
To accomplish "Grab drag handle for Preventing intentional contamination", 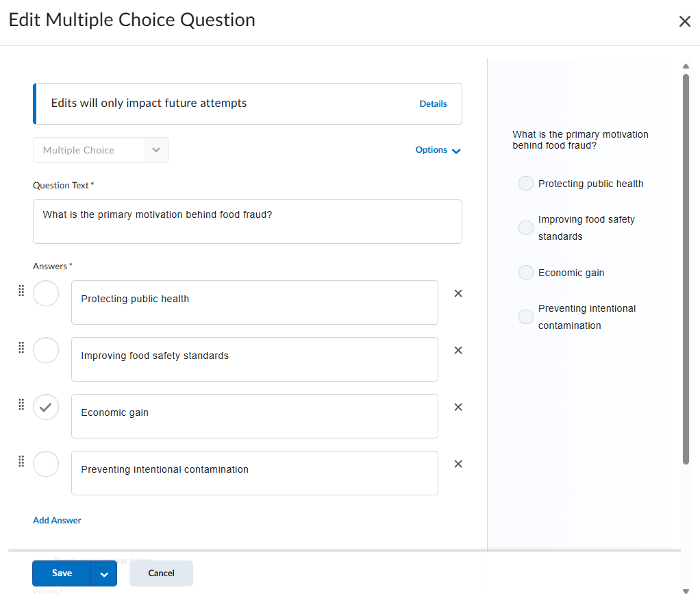I will 21,461.
